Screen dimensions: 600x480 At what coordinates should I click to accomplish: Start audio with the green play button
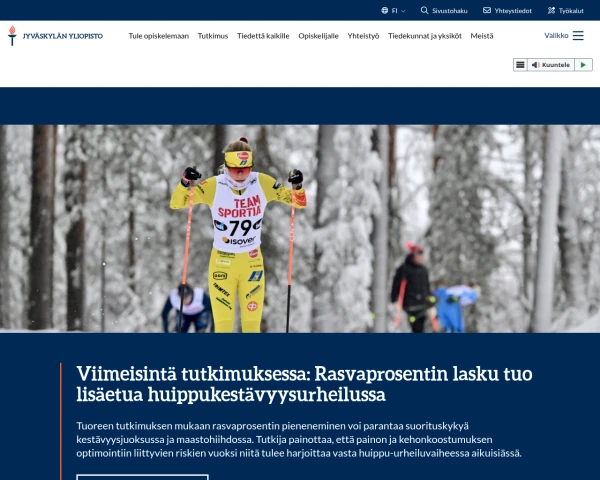tap(583, 65)
